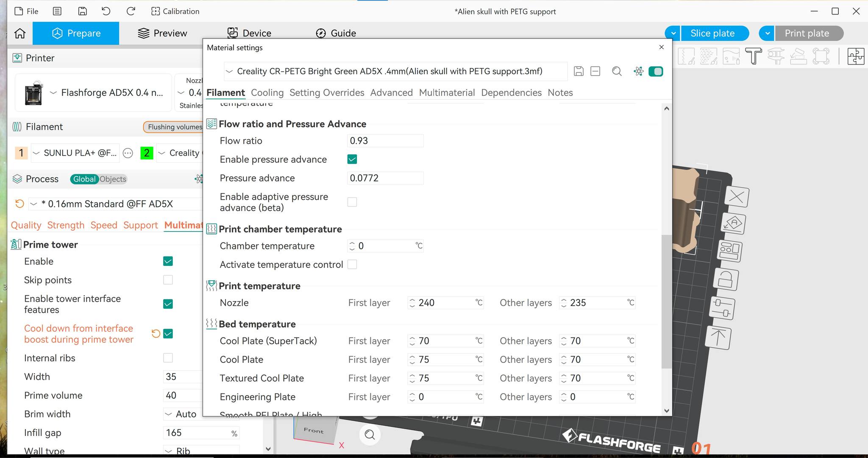
Task: Open the Creality filament slot 2 dropdown
Action: [180, 153]
